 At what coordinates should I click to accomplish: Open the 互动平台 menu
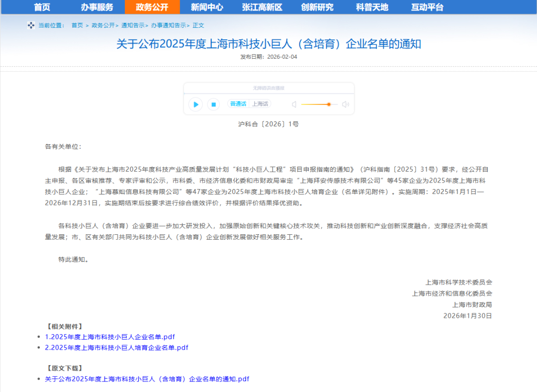(x=427, y=7)
